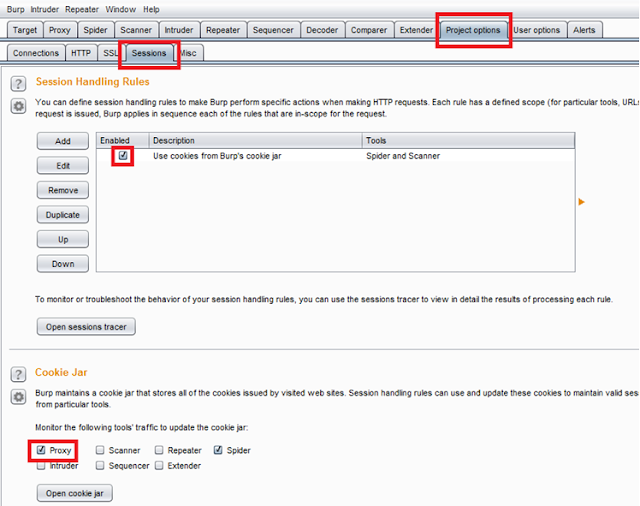The height and width of the screenshot is (506, 640).
Task: Switch to the Alerts tab
Action: pos(584,30)
